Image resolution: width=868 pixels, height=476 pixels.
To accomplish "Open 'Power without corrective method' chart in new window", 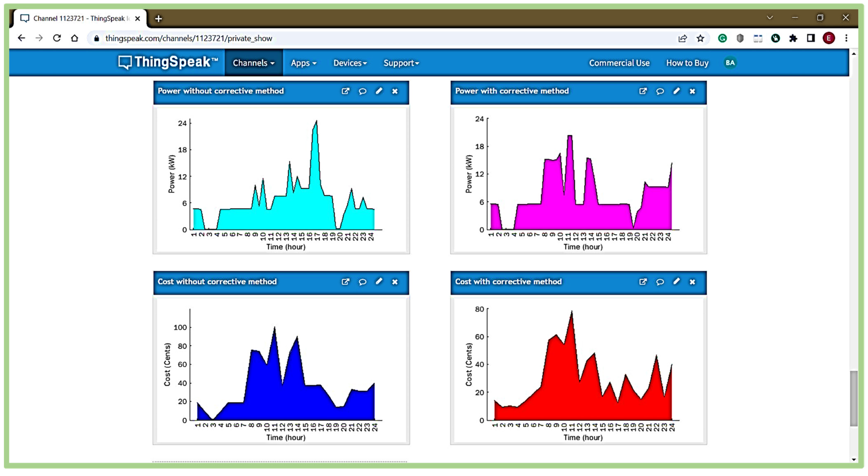I will (x=345, y=91).
